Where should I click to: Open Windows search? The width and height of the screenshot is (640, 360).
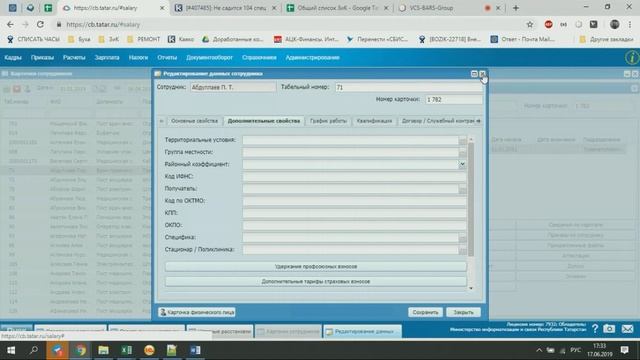pos(34,350)
